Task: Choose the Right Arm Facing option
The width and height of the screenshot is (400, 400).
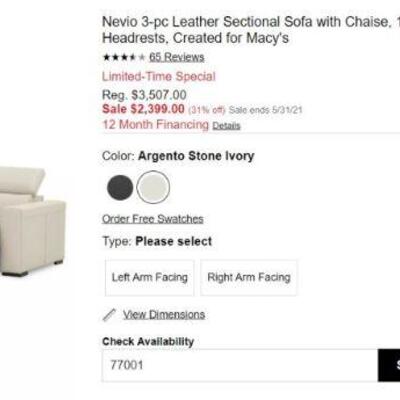Action: (249, 278)
